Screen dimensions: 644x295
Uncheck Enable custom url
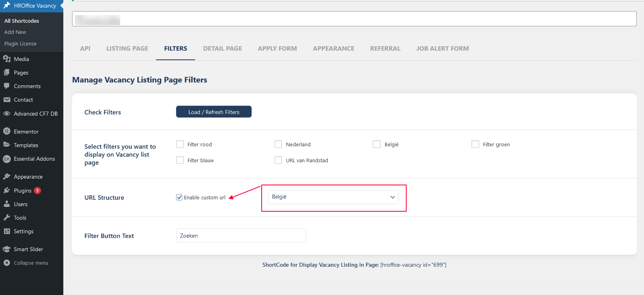179,197
